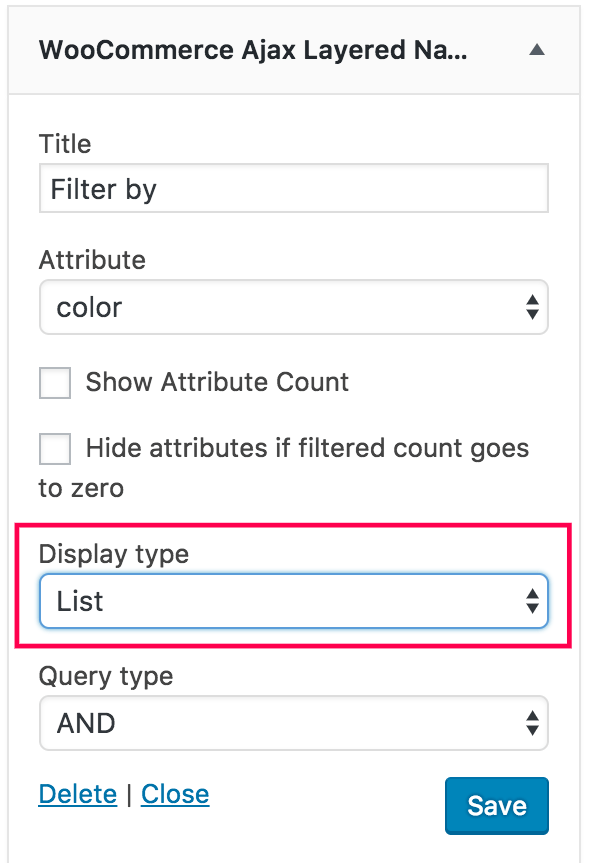
Task: Enable the Show Attribute Count checkbox
Action: pos(54,383)
